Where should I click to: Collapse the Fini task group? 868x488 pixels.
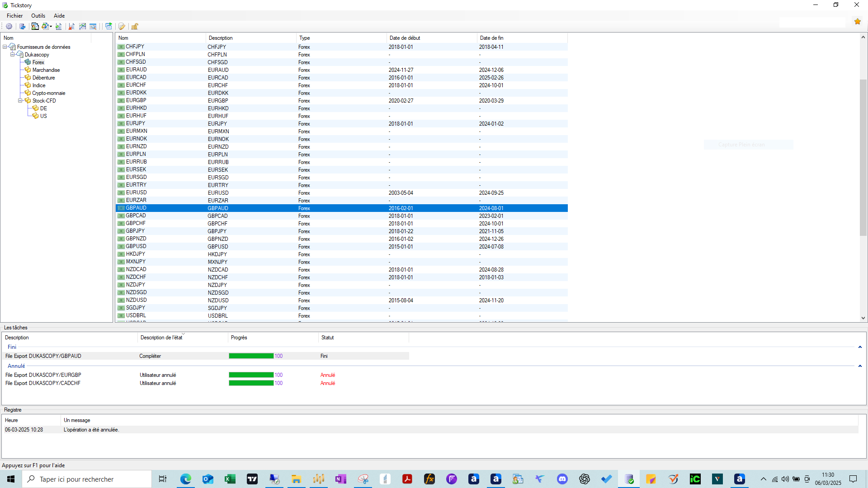[860, 347]
